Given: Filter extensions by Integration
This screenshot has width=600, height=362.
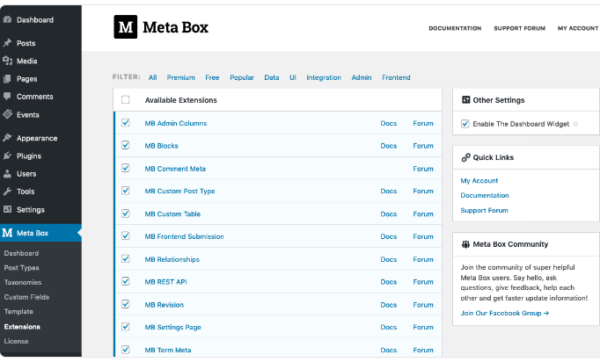Looking at the screenshot, I should (324, 77).
